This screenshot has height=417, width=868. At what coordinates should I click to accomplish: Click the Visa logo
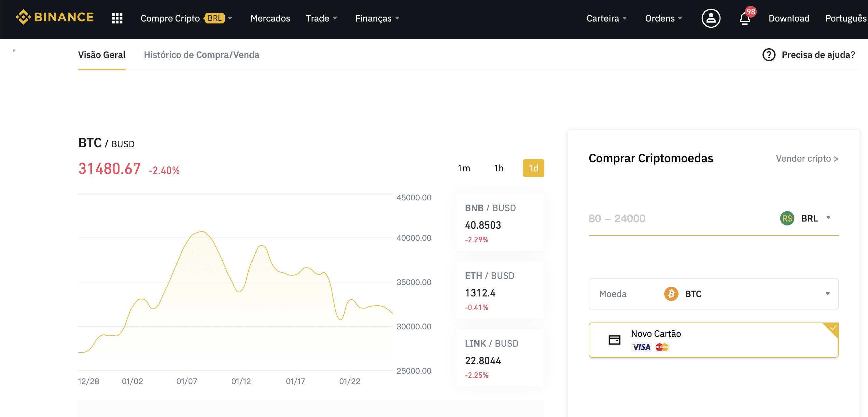(x=641, y=347)
